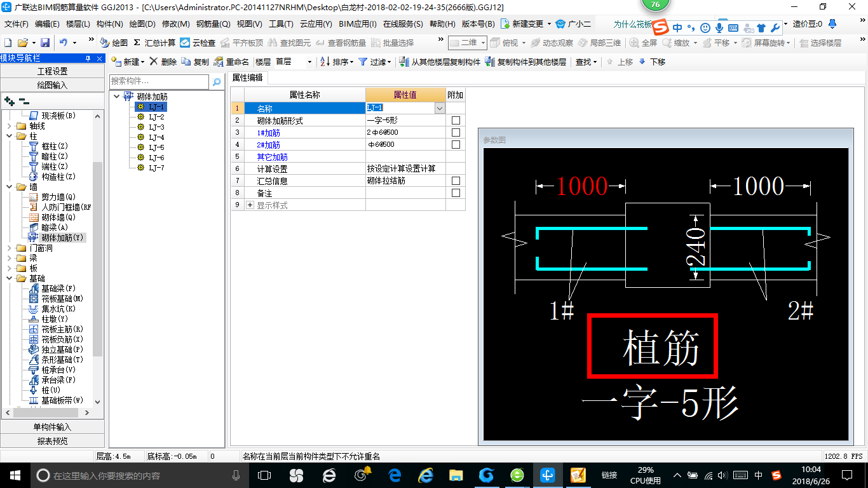Click the 复制 copy button
The width and height of the screenshot is (868, 488).
coord(195,62)
